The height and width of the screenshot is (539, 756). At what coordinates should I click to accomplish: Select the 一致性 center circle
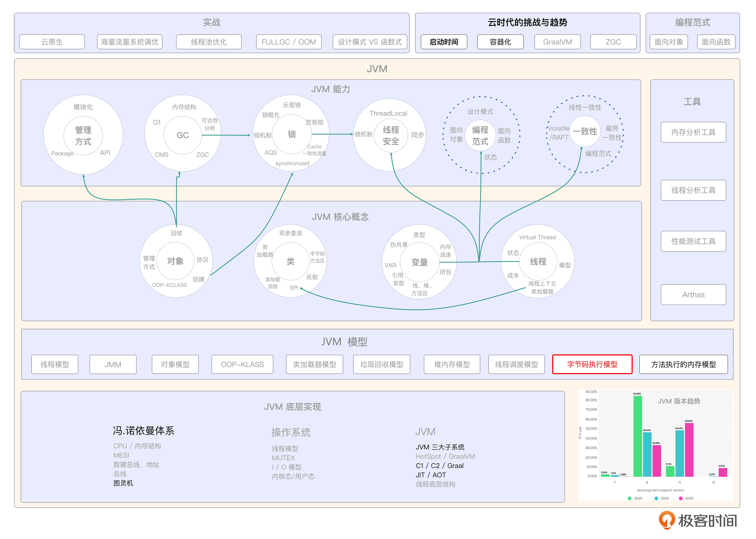point(585,131)
